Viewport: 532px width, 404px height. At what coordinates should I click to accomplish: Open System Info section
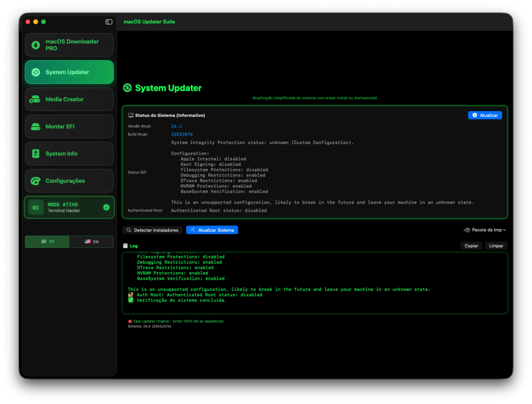pos(69,154)
